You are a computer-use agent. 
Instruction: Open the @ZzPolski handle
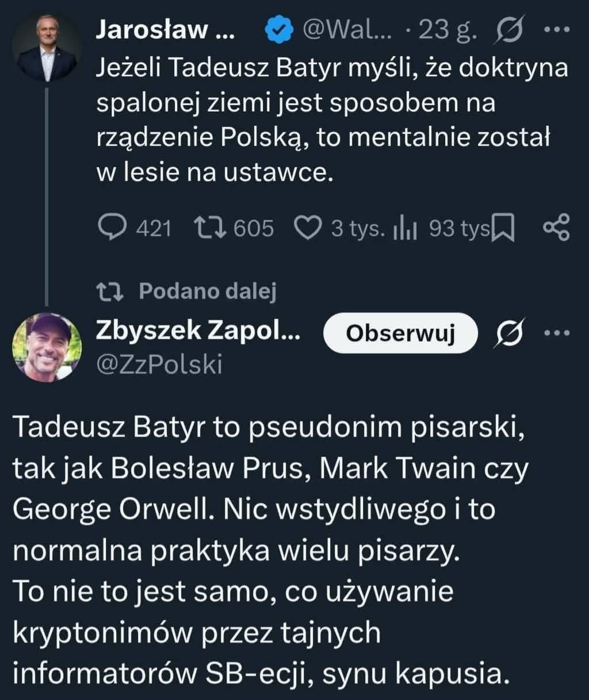(x=158, y=364)
